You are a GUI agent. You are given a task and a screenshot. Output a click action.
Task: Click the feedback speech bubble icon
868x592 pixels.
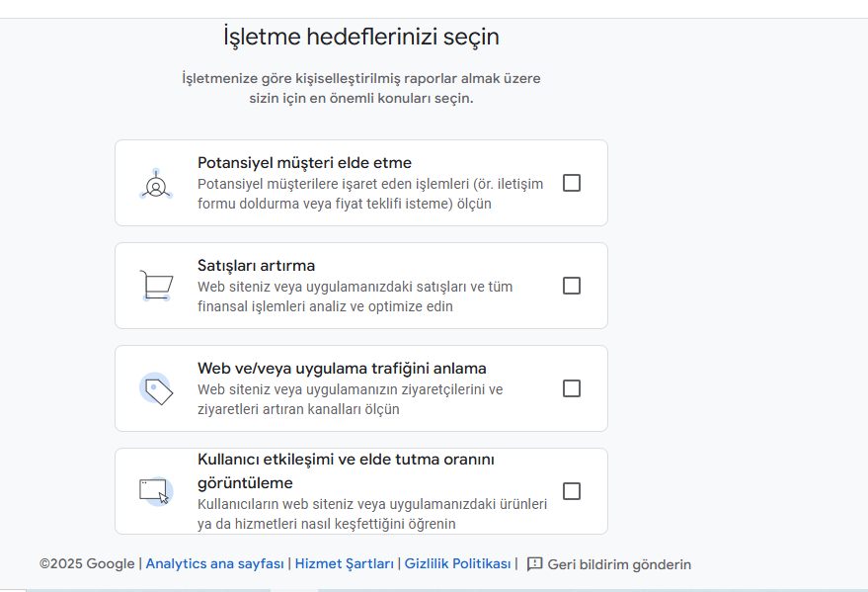pos(534,564)
